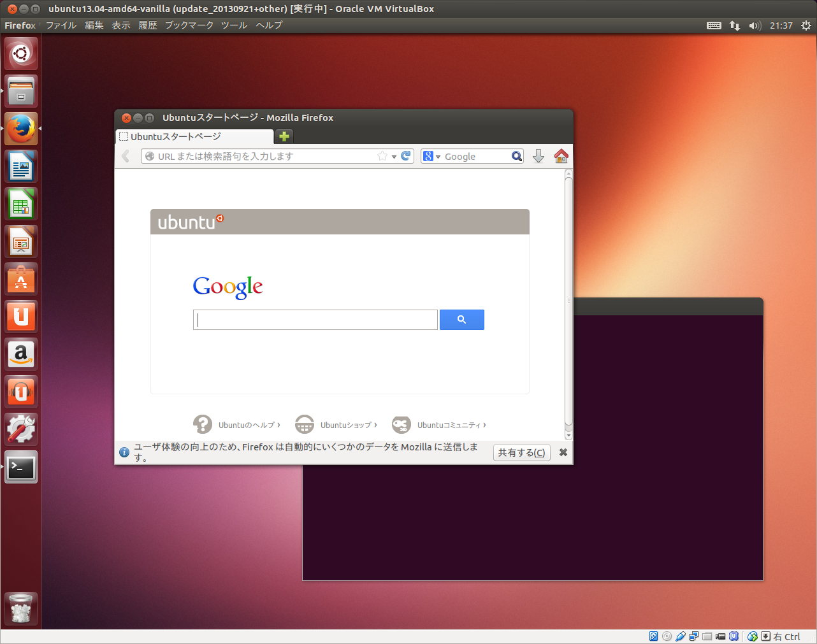
Task: Launch LibreOffice Calc from the dock
Action: (21, 204)
